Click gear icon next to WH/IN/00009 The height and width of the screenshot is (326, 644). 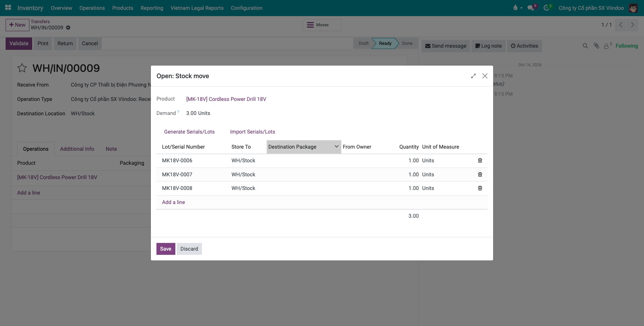click(68, 28)
